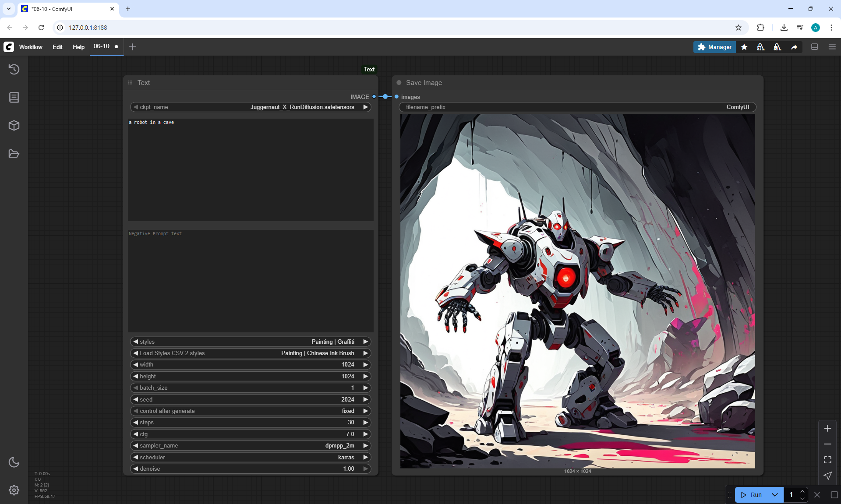Screen dimensions: 841x504
Task: Open the node library list icon
Action: [x=14, y=97]
